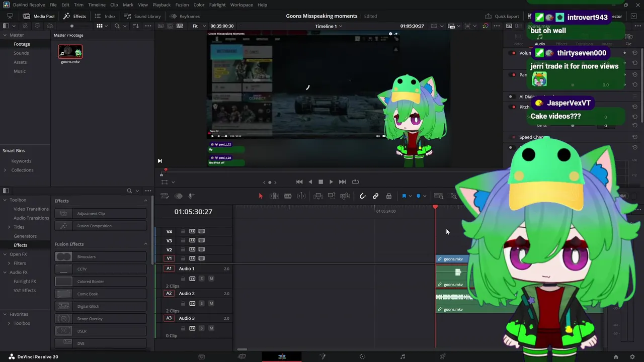Open Sound Library panel
Image resolution: width=644 pixels, height=362 pixels.
pyautogui.click(x=142, y=16)
